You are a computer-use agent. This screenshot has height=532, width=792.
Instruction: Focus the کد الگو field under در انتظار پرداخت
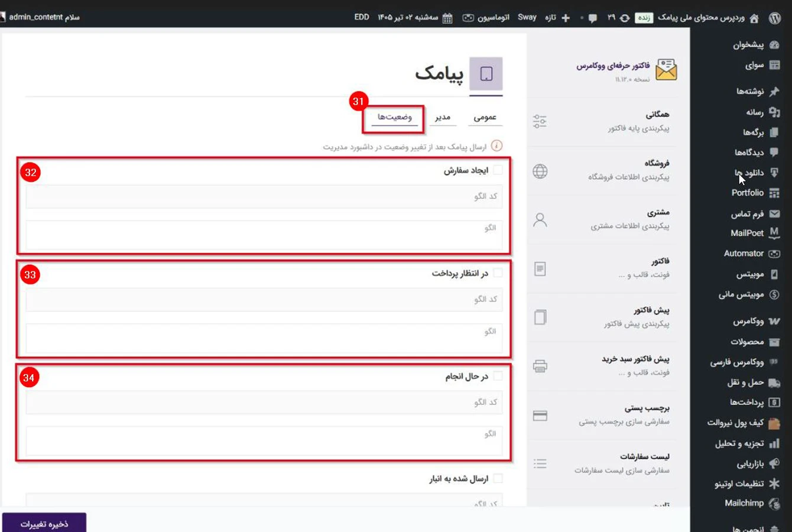click(264, 300)
